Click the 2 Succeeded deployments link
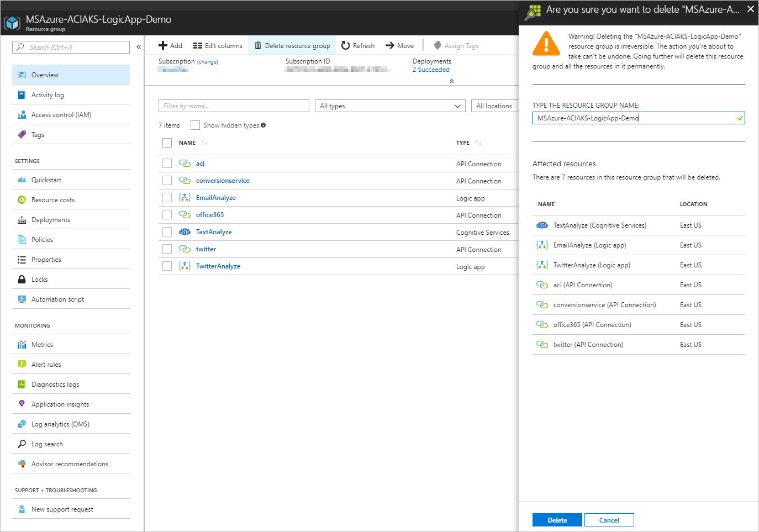This screenshot has width=759, height=532. click(431, 70)
